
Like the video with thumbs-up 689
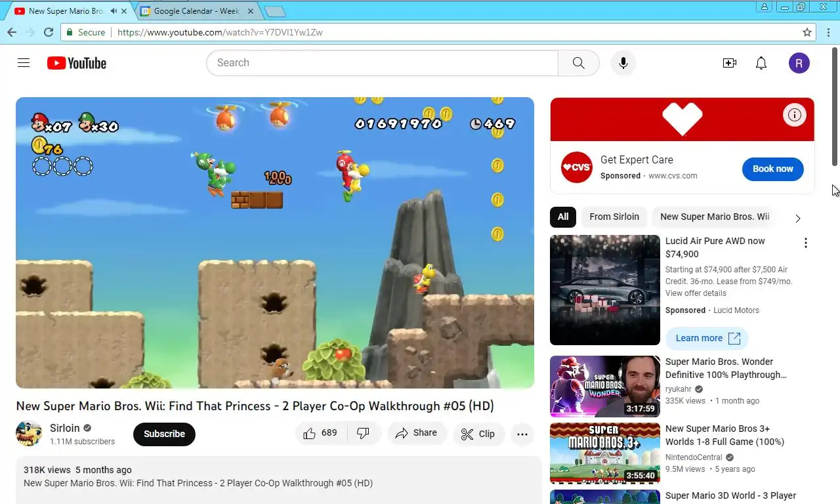(x=320, y=433)
